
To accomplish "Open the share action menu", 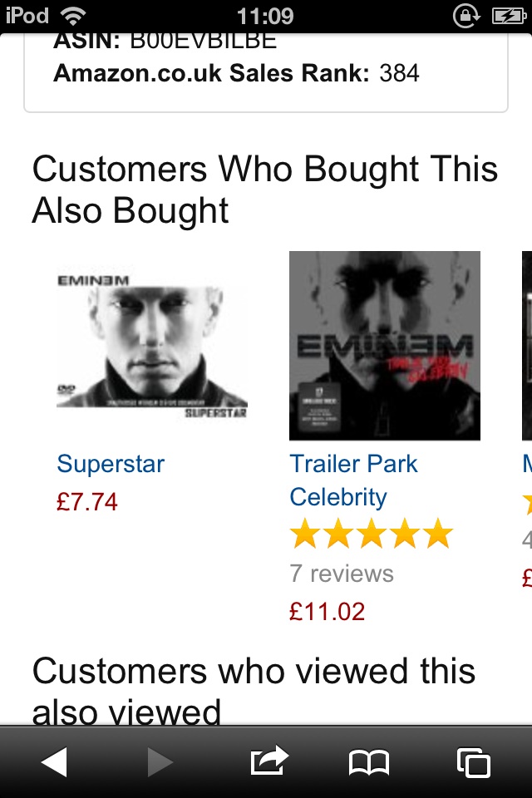I will 269,761.
